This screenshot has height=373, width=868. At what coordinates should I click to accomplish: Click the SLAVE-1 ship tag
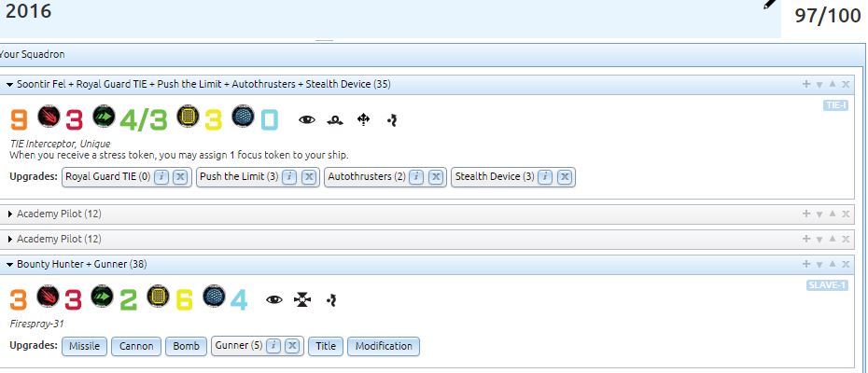pos(827,285)
